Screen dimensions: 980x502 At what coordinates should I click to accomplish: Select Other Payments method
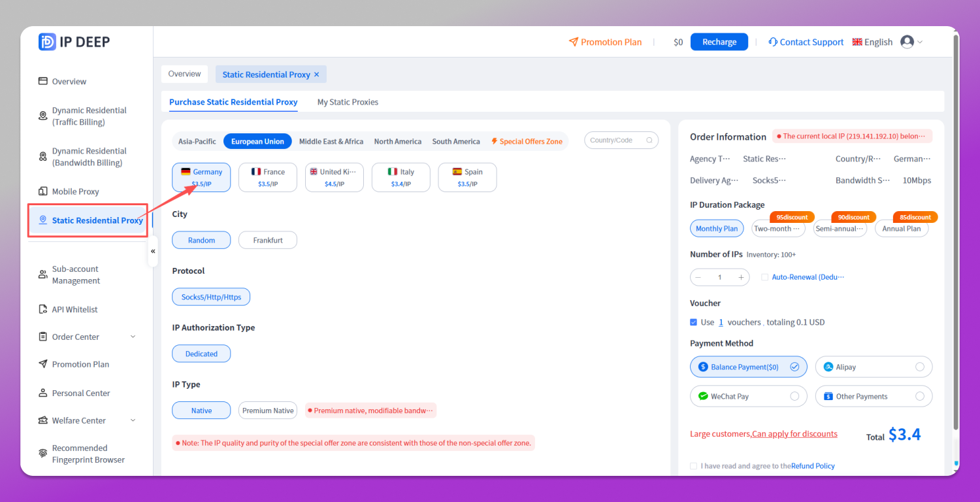[874, 396]
